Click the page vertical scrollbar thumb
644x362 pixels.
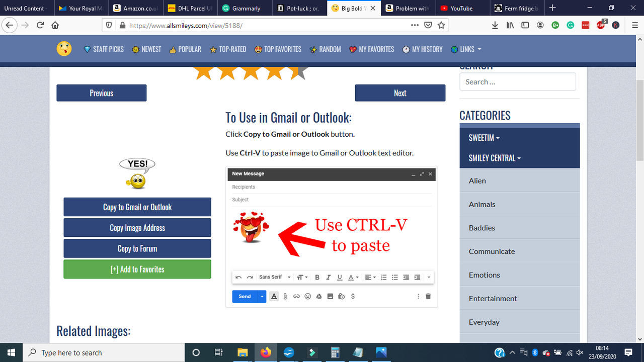point(639,121)
